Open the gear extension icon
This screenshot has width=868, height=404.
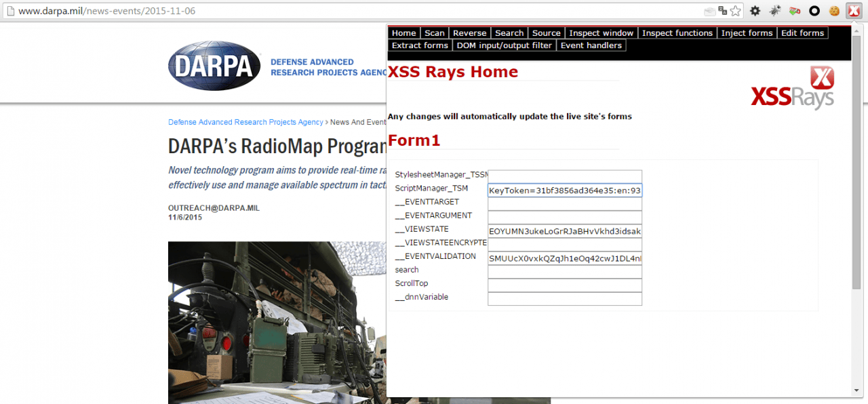755,11
